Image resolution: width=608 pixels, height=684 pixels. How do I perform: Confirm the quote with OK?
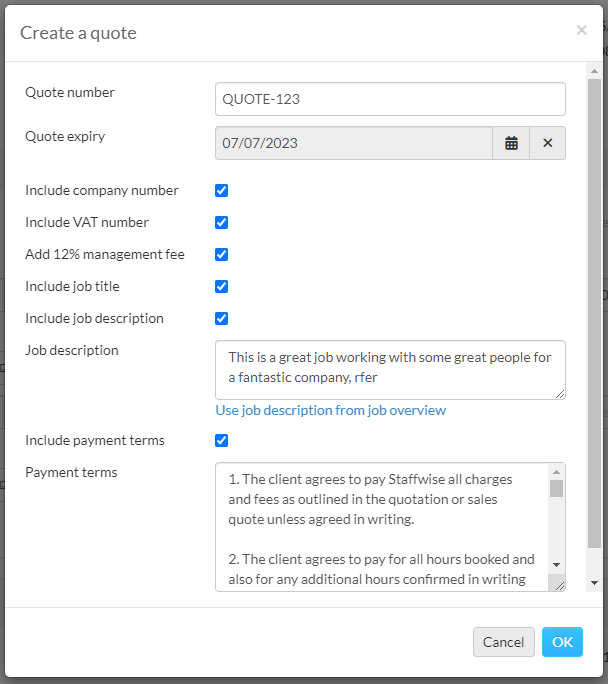pyautogui.click(x=562, y=642)
